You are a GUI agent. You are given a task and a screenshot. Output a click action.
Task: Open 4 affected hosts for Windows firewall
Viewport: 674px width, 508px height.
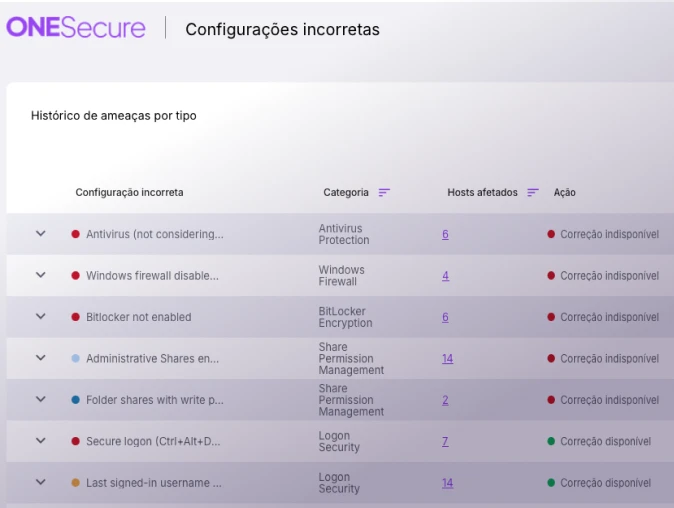[x=445, y=276]
